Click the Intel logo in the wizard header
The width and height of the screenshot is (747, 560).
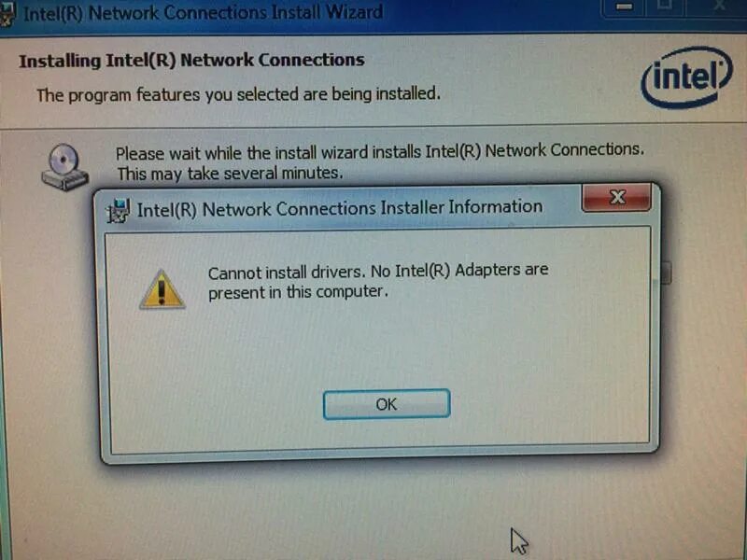pyautogui.click(x=686, y=77)
